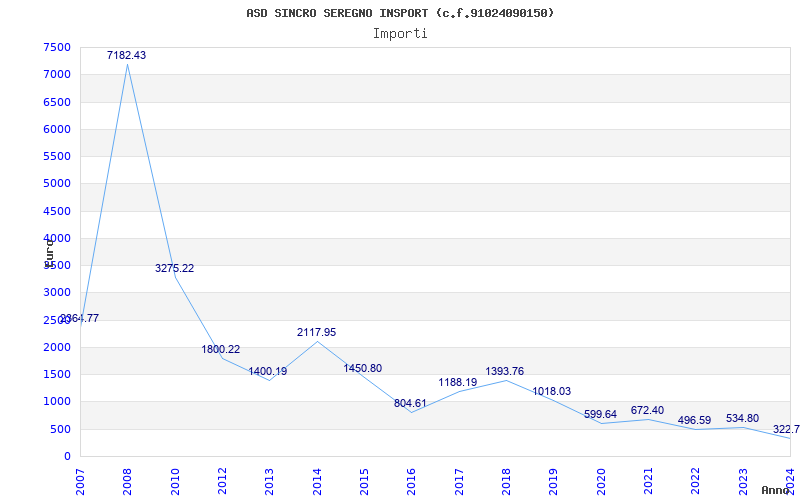The image size is (800, 500).
Task: Click the 5500 y-axis tick label
Action: [x=57, y=156]
